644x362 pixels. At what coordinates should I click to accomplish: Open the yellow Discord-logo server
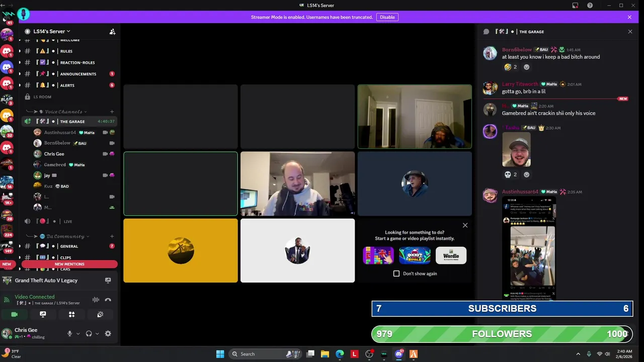pyautogui.click(x=7, y=116)
